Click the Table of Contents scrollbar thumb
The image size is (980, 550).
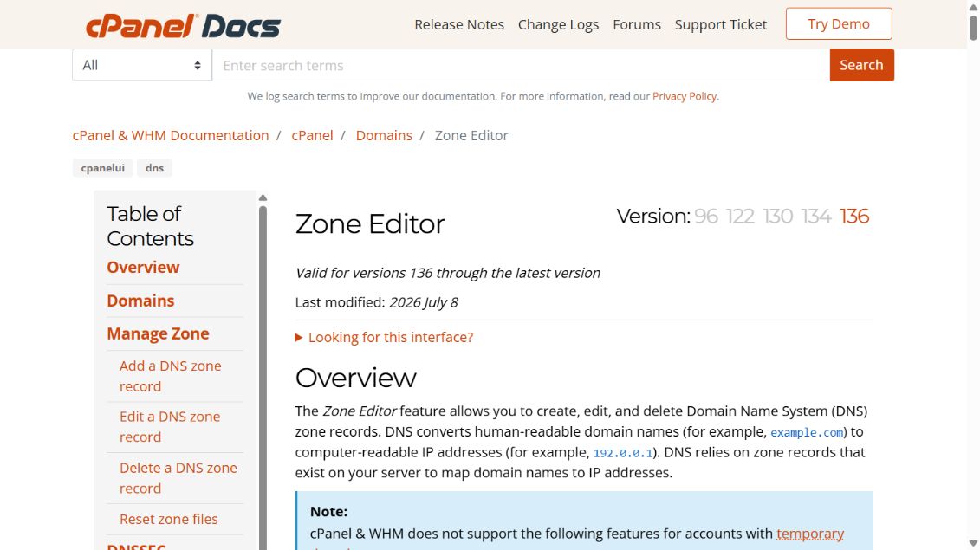263,377
